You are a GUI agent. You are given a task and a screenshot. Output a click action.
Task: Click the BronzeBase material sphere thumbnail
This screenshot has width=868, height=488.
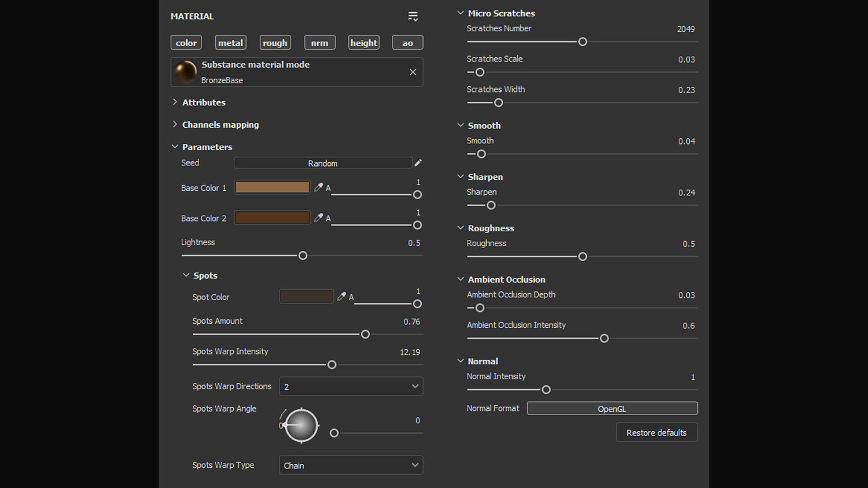(186, 72)
